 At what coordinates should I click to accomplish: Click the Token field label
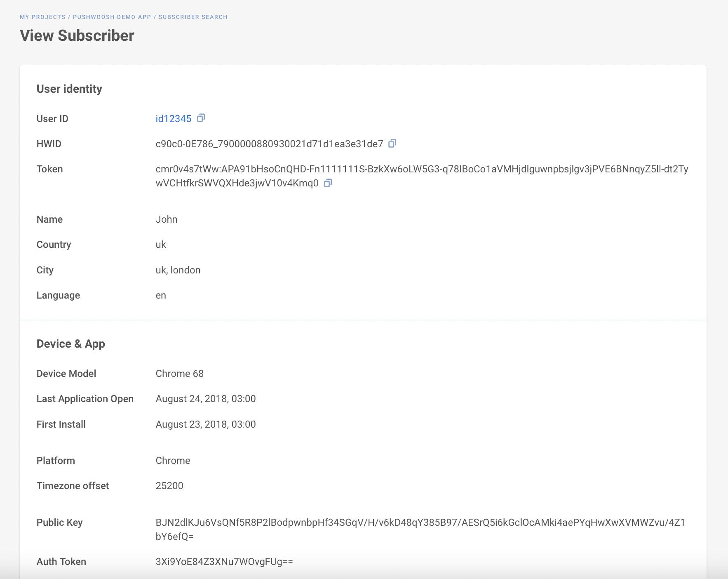click(x=50, y=169)
